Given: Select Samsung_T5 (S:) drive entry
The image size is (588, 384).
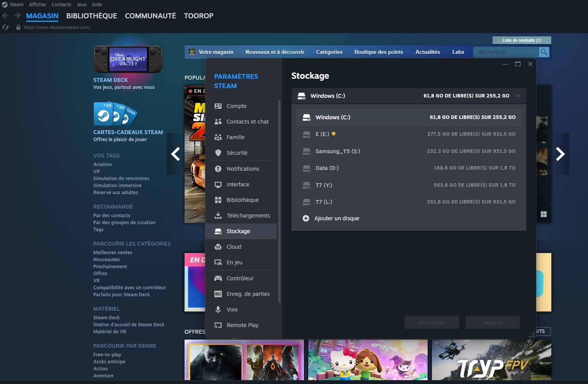Looking at the screenshot, I should (x=409, y=151).
